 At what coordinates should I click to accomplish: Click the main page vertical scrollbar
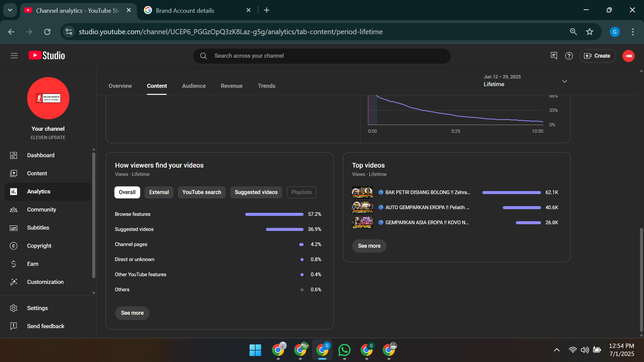(x=641, y=280)
